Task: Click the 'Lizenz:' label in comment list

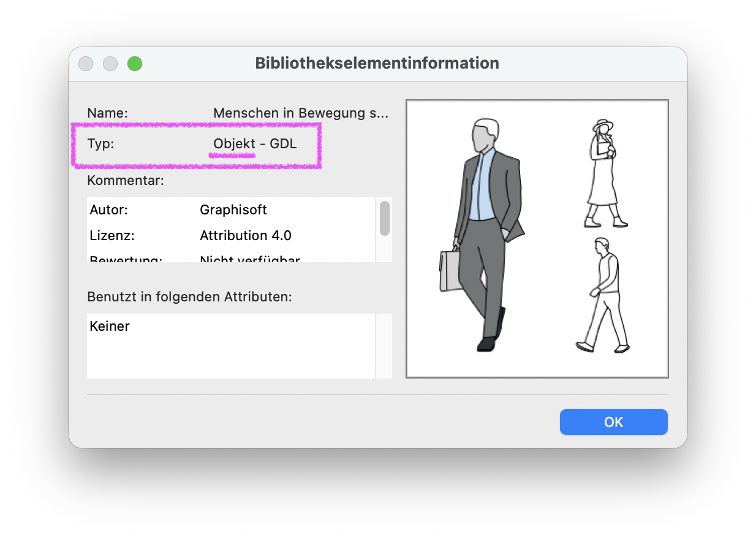Action: click(112, 236)
